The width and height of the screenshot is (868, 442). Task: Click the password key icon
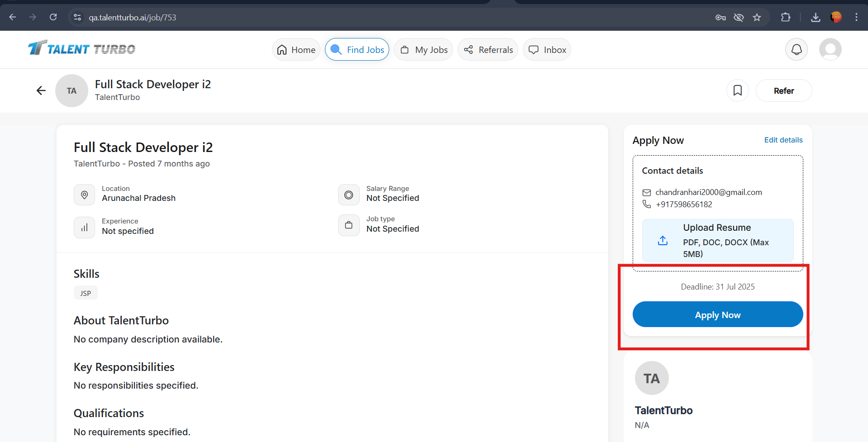tap(720, 18)
